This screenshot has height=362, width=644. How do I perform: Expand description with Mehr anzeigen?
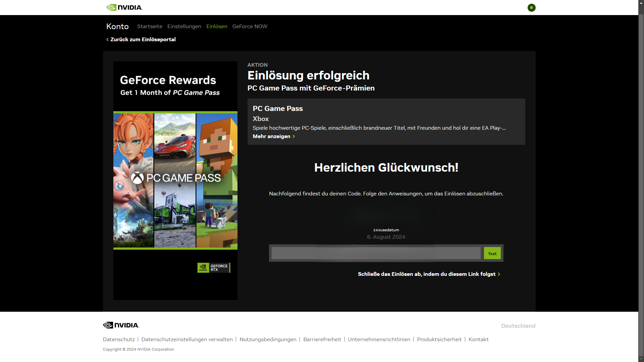274,136
